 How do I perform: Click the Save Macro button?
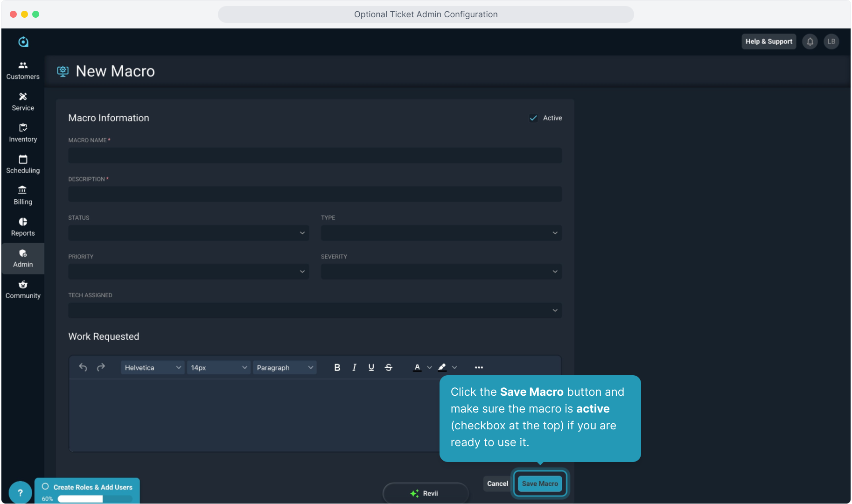pos(540,483)
